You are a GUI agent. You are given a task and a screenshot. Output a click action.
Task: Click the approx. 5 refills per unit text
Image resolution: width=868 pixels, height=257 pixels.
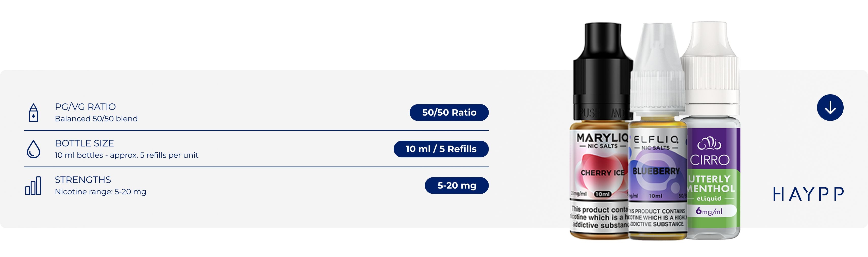click(154, 155)
